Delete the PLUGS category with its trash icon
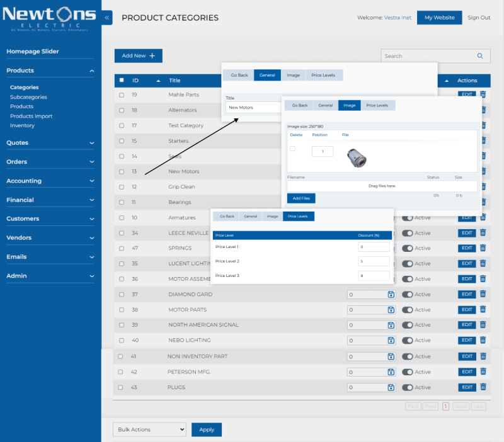The height and width of the screenshot is (442, 504). pos(483,387)
